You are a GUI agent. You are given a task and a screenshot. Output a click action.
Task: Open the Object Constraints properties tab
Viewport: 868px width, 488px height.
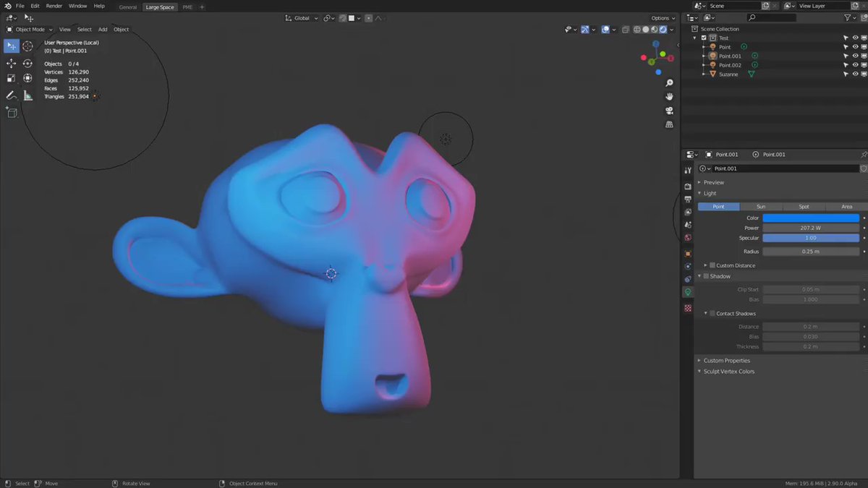[x=688, y=279]
